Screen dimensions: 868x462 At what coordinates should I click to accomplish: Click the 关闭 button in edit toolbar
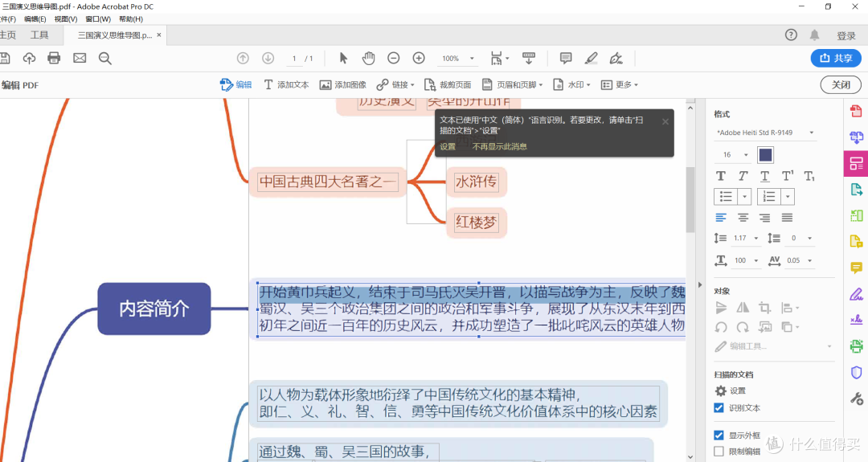pyautogui.click(x=841, y=84)
